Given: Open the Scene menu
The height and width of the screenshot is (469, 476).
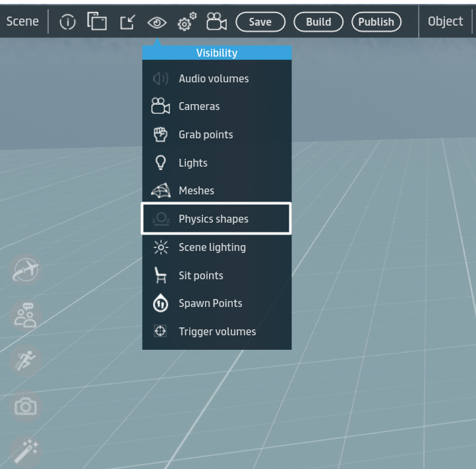Looking at the screenshot, I should [22, 22].
